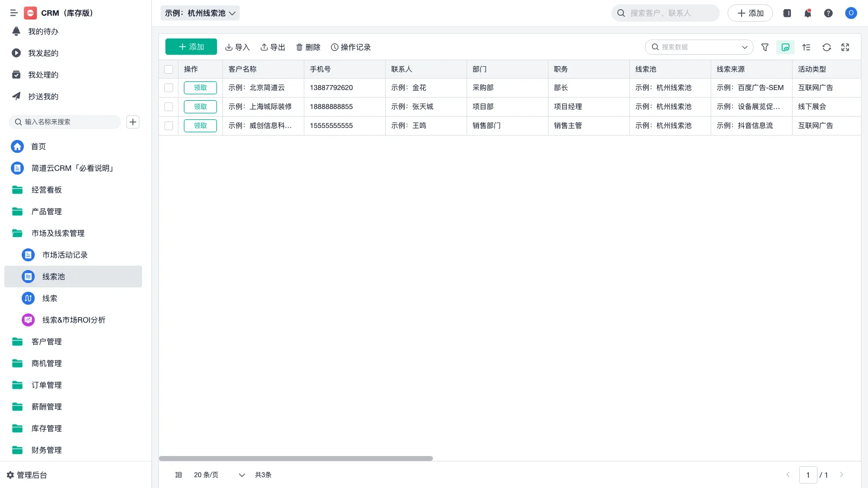Open the 杭州线索池 dropdown selector
This screenshot has height=488, width=868.
click(200, 13)
